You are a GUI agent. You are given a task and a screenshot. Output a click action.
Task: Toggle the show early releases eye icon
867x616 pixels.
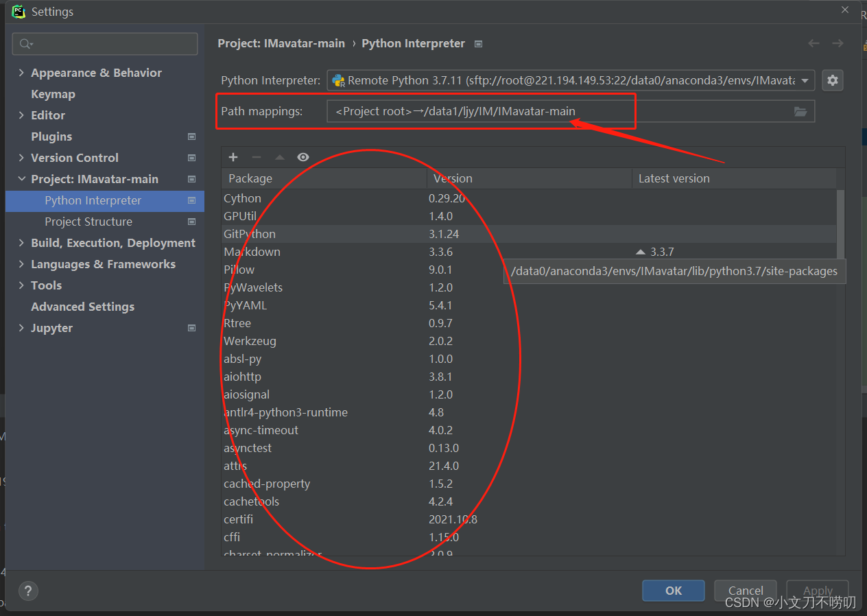coord(303,157)
